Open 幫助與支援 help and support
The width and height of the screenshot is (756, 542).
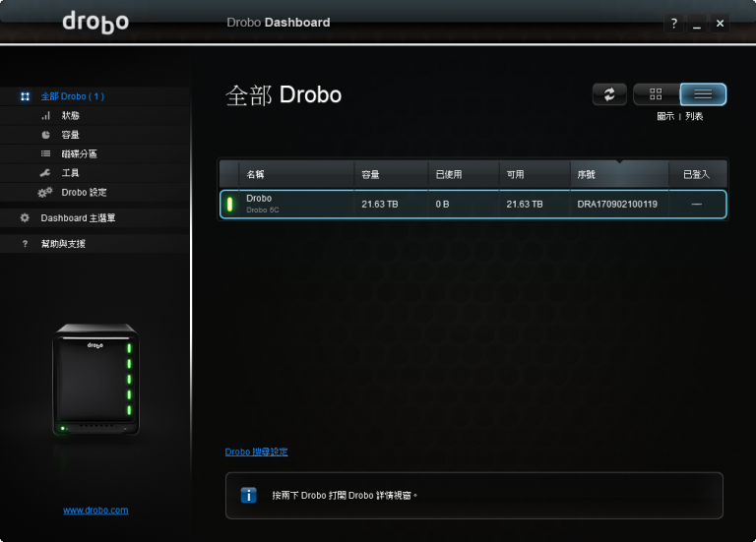coord(63,244)
